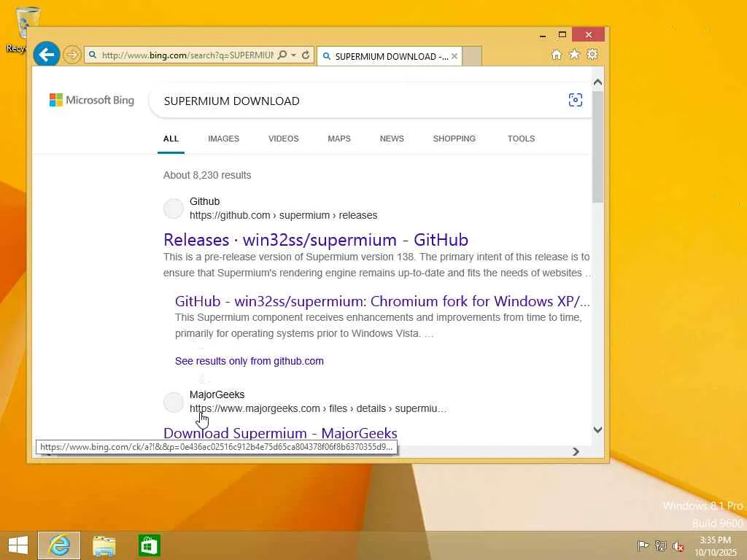
Task: Open the Tools gear icon
Action: (592, 54)
